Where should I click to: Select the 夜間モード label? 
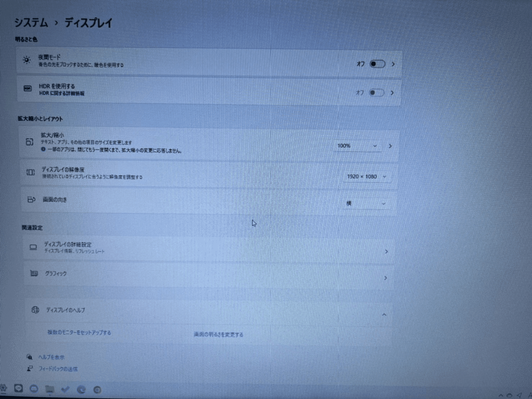point(49,57)
